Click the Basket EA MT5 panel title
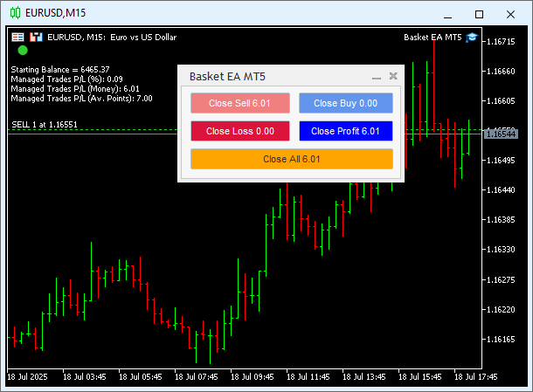 click(227, 77)
